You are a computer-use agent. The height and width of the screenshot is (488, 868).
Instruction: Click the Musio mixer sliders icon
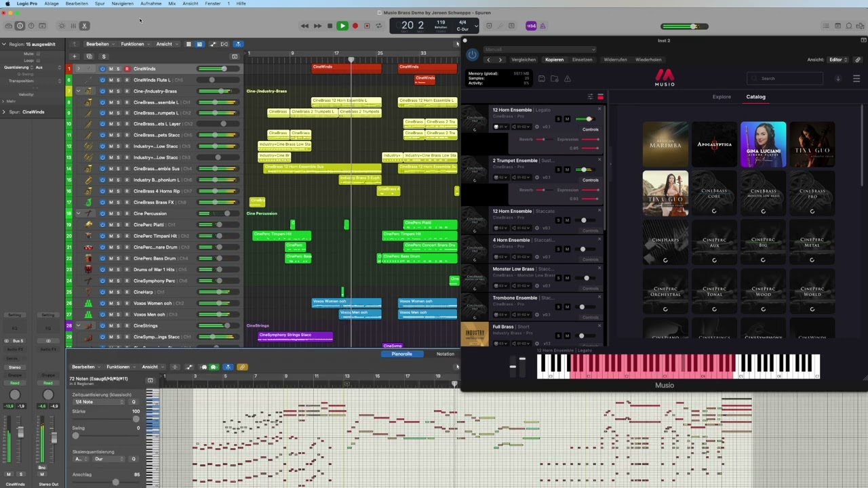(590, 97)
